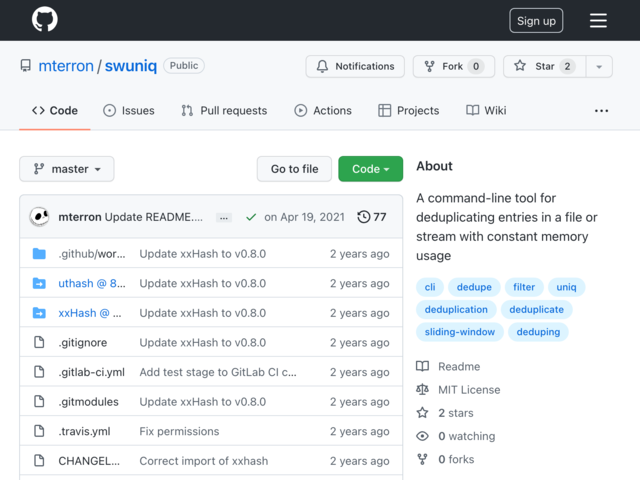Open the uthash submodule link
The width and height of the screenshot is (640, 480).
coord(92,283)
